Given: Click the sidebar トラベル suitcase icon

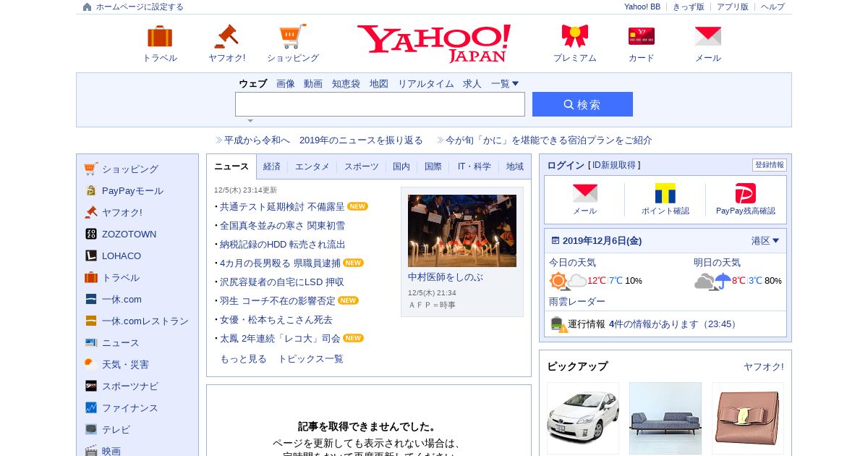Looking at the screenshot, I should [x=90, y=277].
